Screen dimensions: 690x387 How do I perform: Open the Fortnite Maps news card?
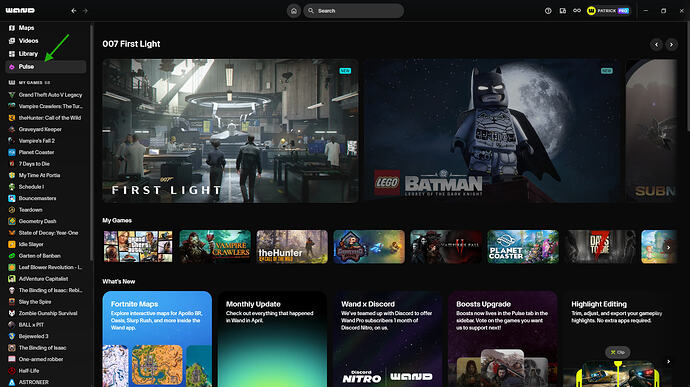[x=157, y=339]
